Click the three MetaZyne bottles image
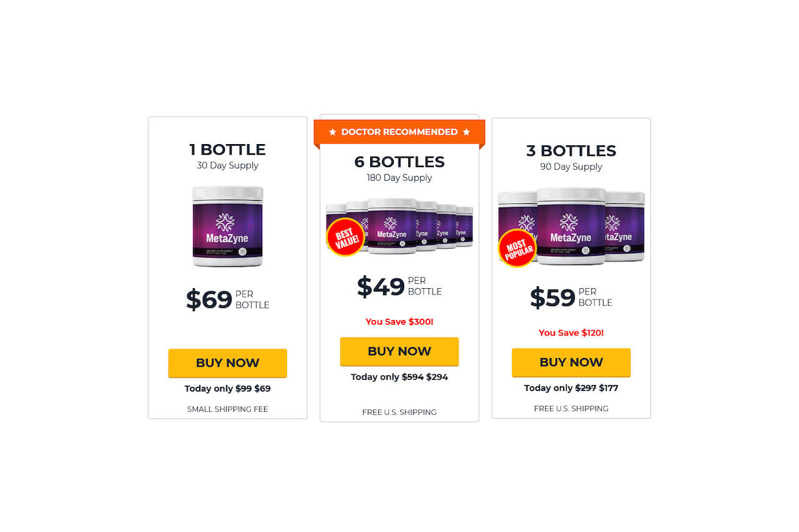Viewport: 799px width, 532px height. (571, 226)
